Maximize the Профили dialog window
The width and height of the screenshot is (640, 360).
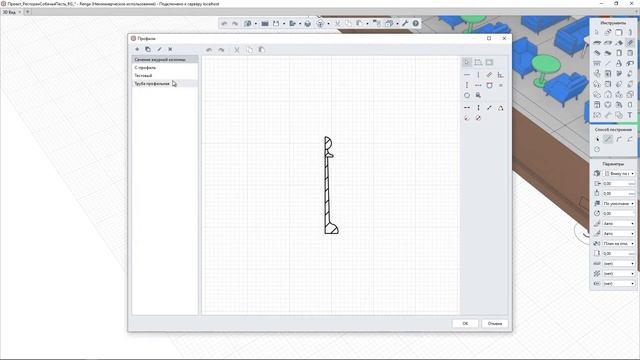click(x=489, y=38)
